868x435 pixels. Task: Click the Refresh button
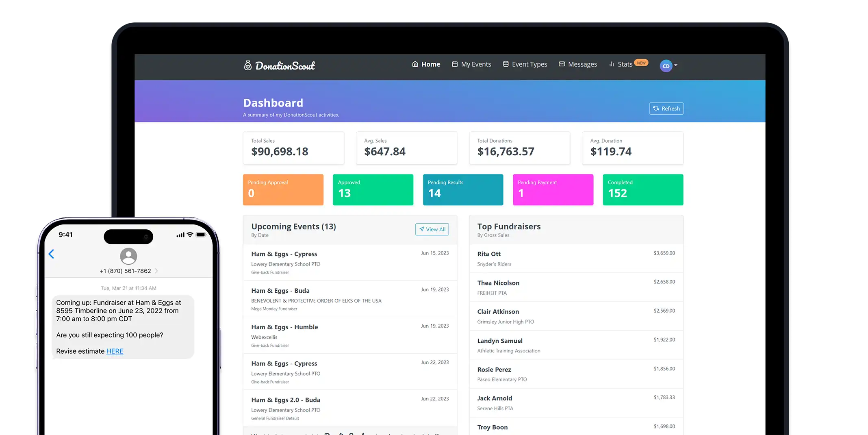(666, 109)
